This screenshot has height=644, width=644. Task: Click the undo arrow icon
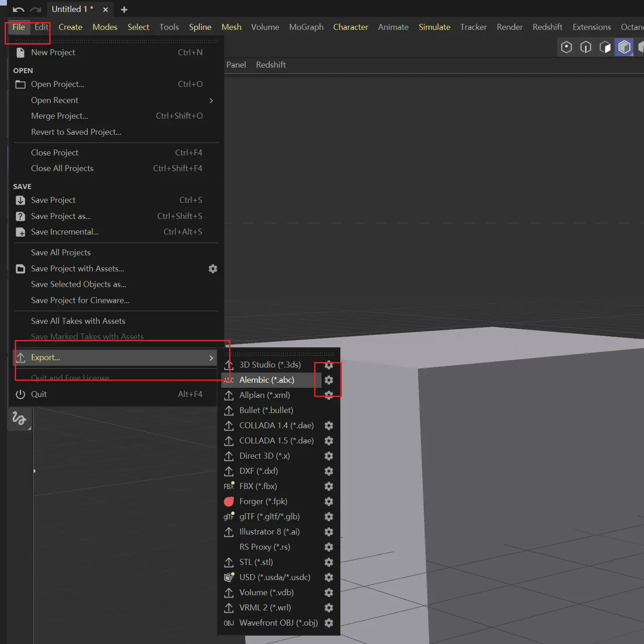[x=18, y=9]
